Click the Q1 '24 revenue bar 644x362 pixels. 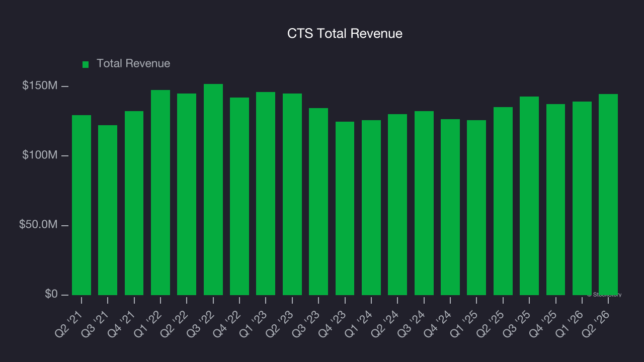point(371,208)
